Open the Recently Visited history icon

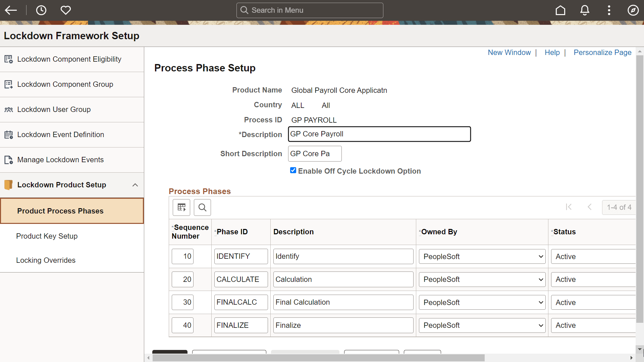coord(41,10)
